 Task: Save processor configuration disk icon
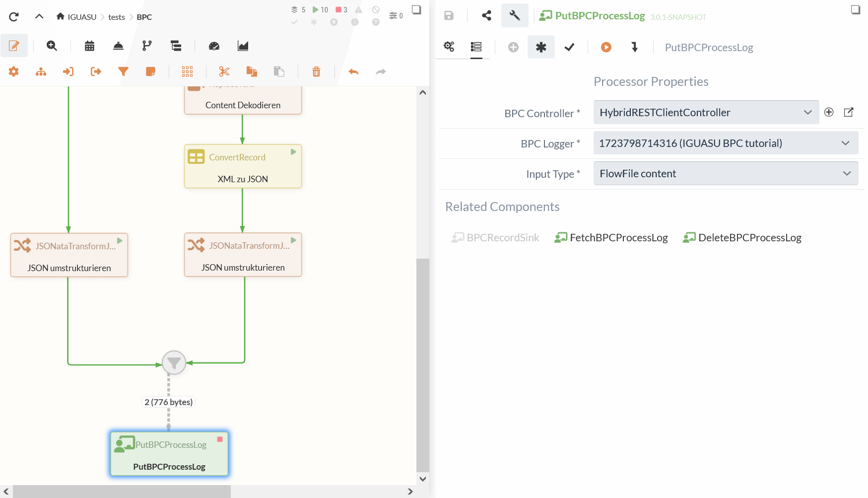tap(449, 15)
